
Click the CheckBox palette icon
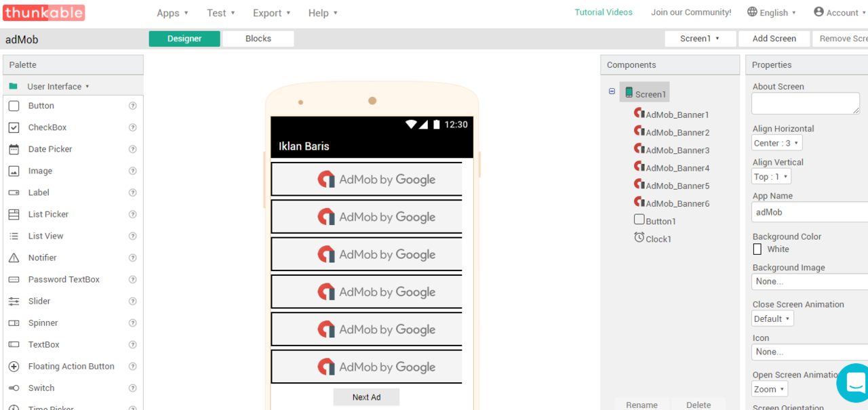[14, 127]
